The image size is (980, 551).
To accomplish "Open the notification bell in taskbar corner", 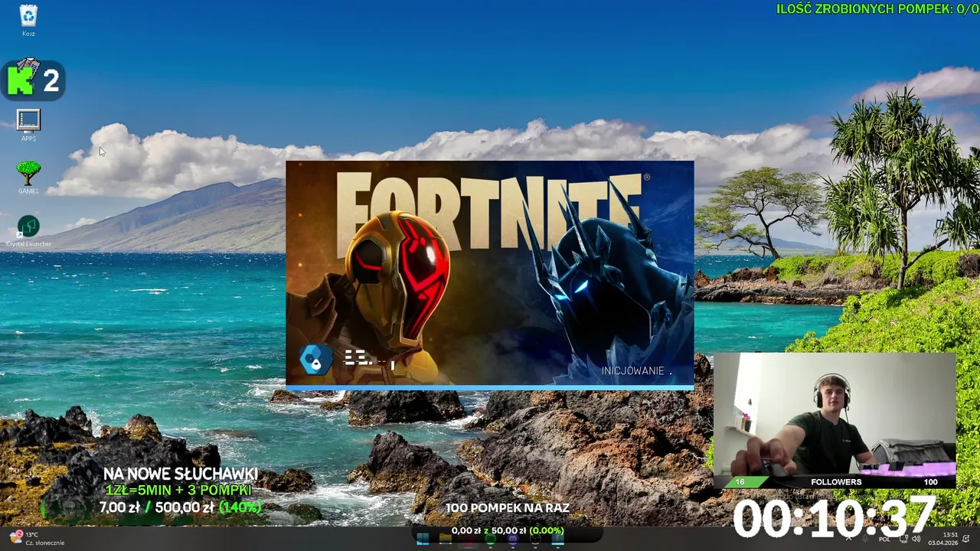I will point(965,539).
